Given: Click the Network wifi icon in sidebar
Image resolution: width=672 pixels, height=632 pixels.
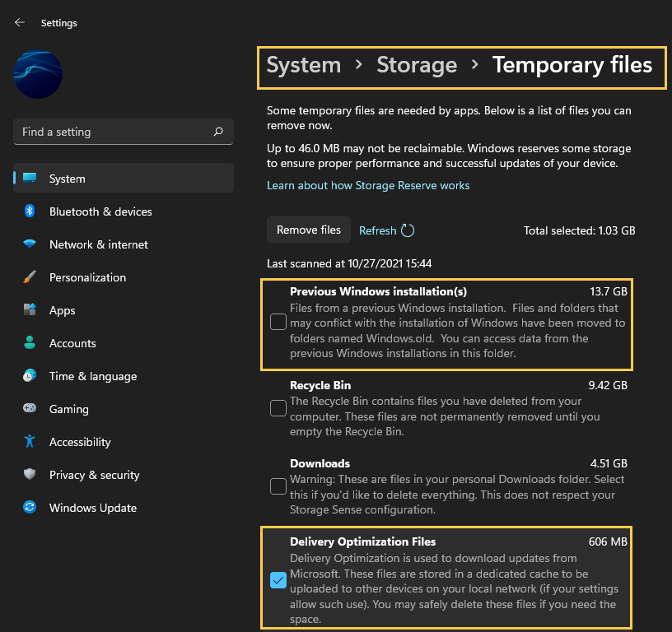Looking at the screenshot, I should click(x=30, y=244).
